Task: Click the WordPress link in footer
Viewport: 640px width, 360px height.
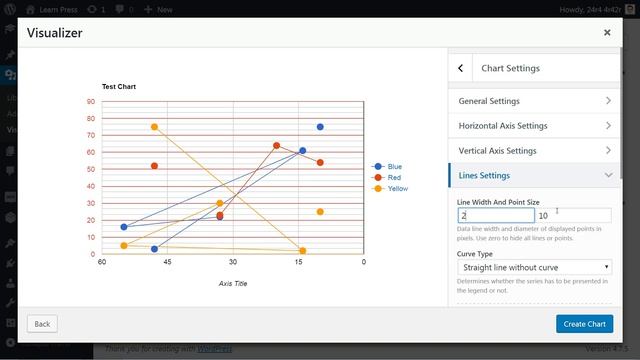Action: (x=215, y=349)
